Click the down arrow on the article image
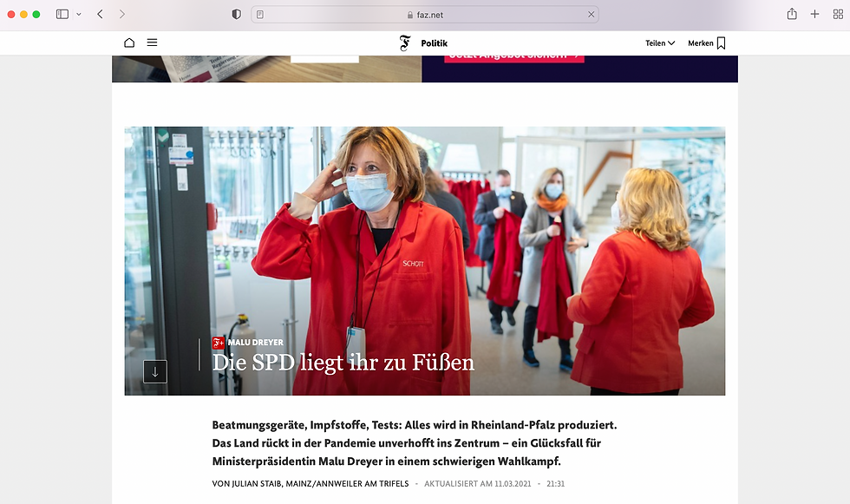The height and width of the screenshot is (504, 850). [155, 372]
